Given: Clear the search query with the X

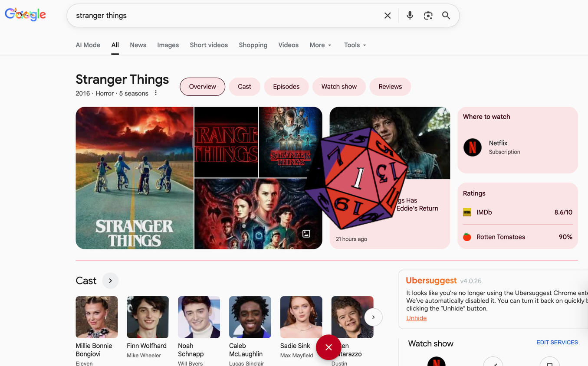Looking at the screenshot, I should pyautogui.click(x=388, y=16).
